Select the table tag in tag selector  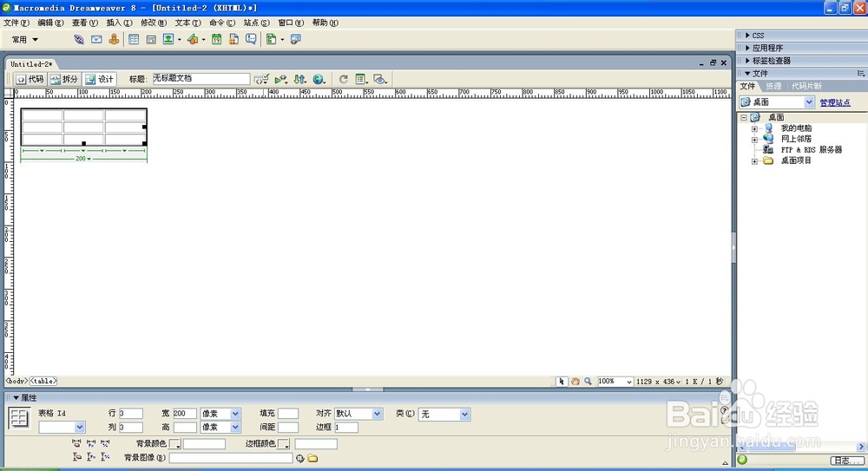(43, 381)
